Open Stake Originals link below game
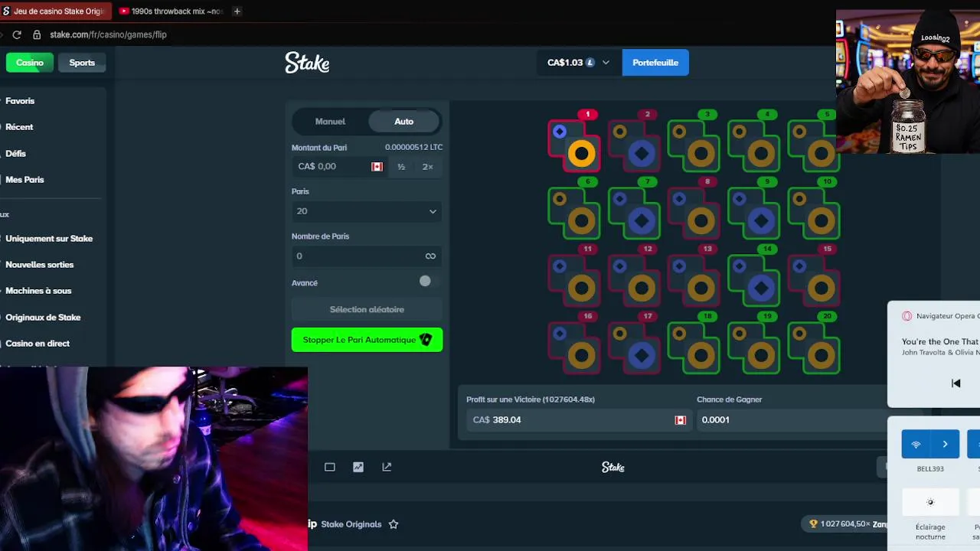 351,524
